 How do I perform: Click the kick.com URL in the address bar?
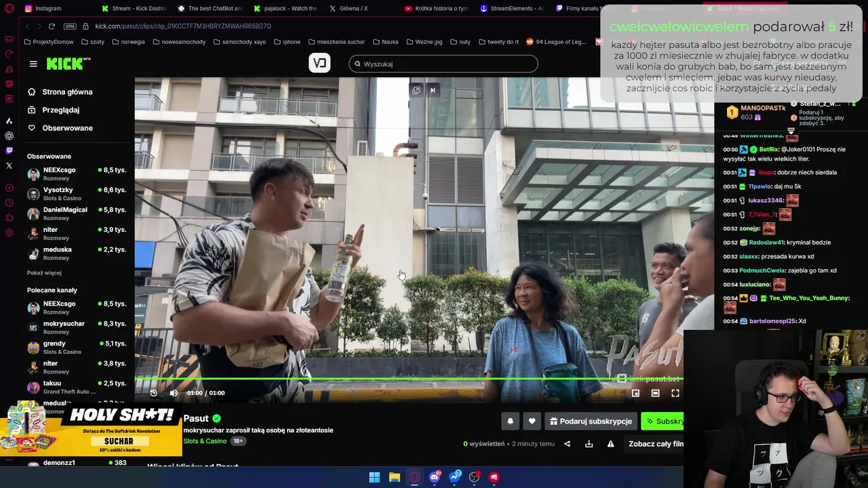coord(183,26)
